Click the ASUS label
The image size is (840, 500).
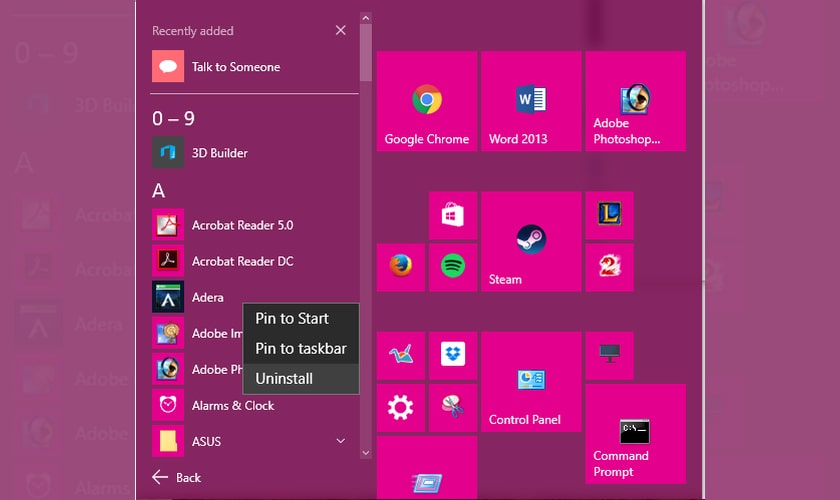(x=206, y=442)
